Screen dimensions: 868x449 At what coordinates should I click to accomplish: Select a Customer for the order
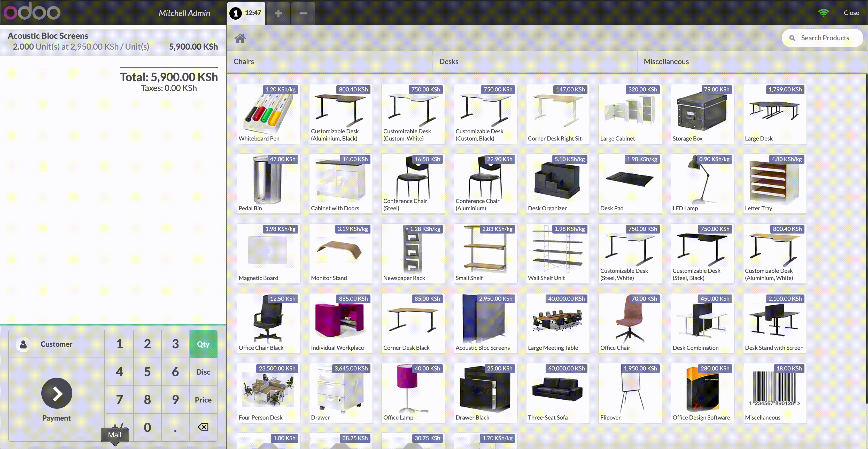tap(57, 344)
